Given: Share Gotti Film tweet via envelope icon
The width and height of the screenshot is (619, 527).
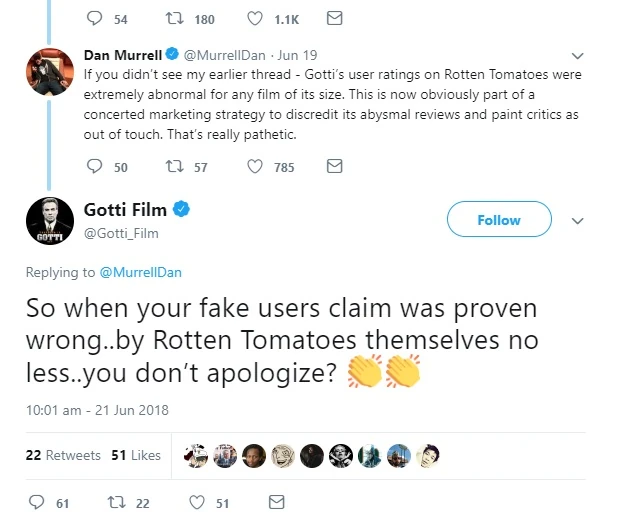Looking at the screenshot, I should 277,503.
